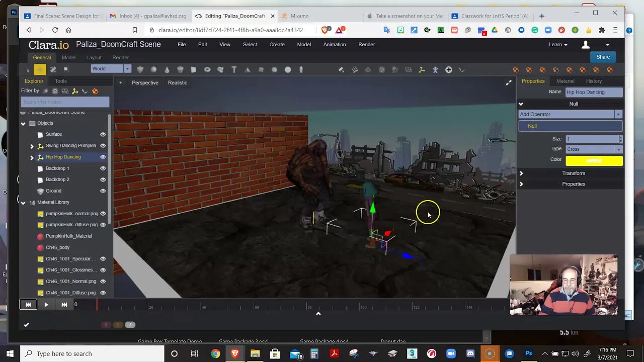Click the Realistic shading button
644x362 pixels.
coord(178,82)
